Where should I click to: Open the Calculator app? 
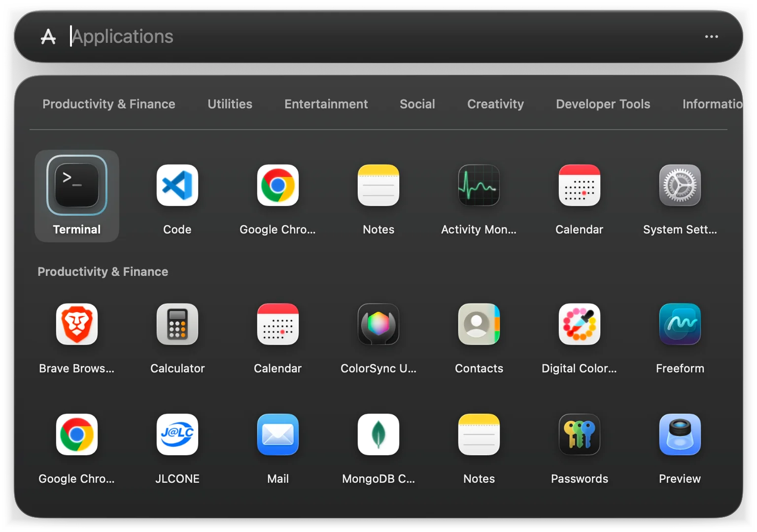pos(177,325)
